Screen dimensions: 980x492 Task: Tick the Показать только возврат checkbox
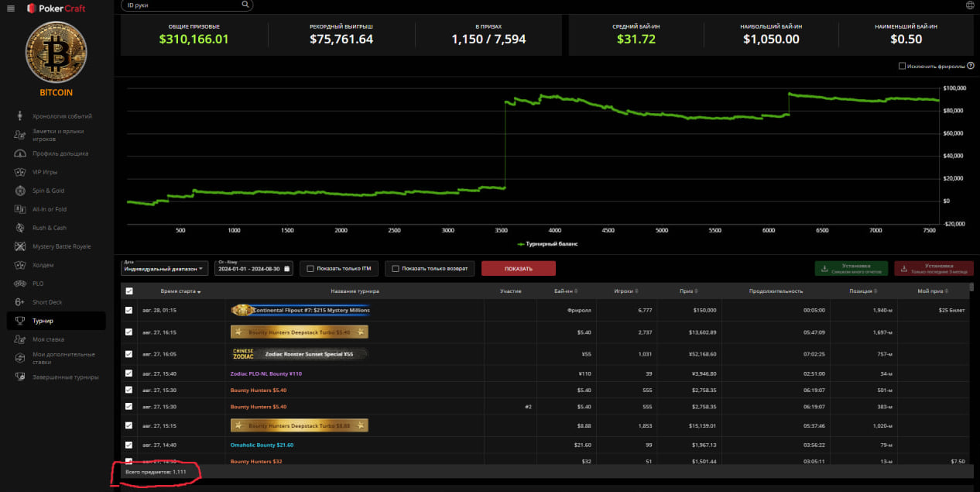[x=396, y=269]
